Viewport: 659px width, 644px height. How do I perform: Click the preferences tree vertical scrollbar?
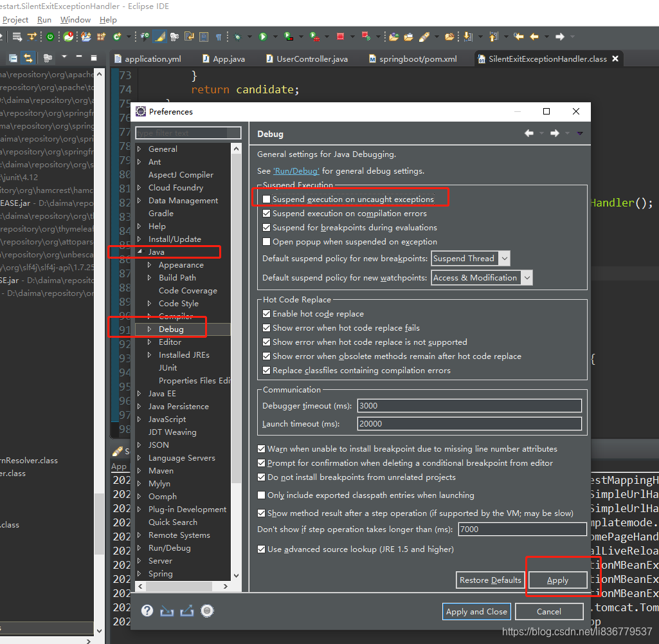point(236,320)
